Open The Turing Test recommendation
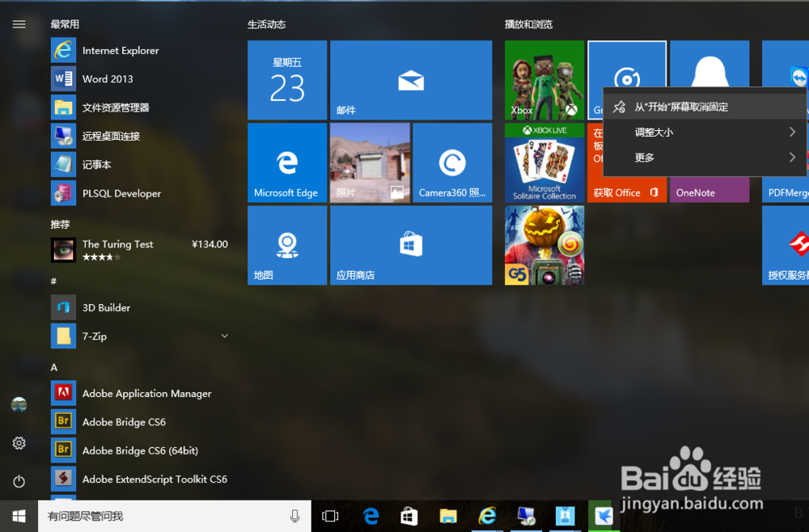Image resolution: width=809 pixels, height=532 pixels. coord(139,250)
